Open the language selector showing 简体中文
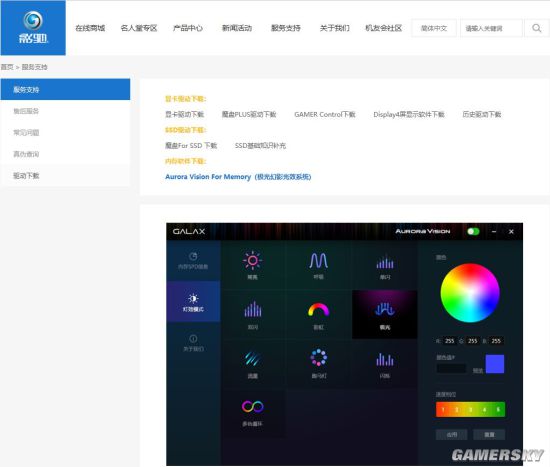Viewport: 550px width, 467px height. click(x=434, y=28)
